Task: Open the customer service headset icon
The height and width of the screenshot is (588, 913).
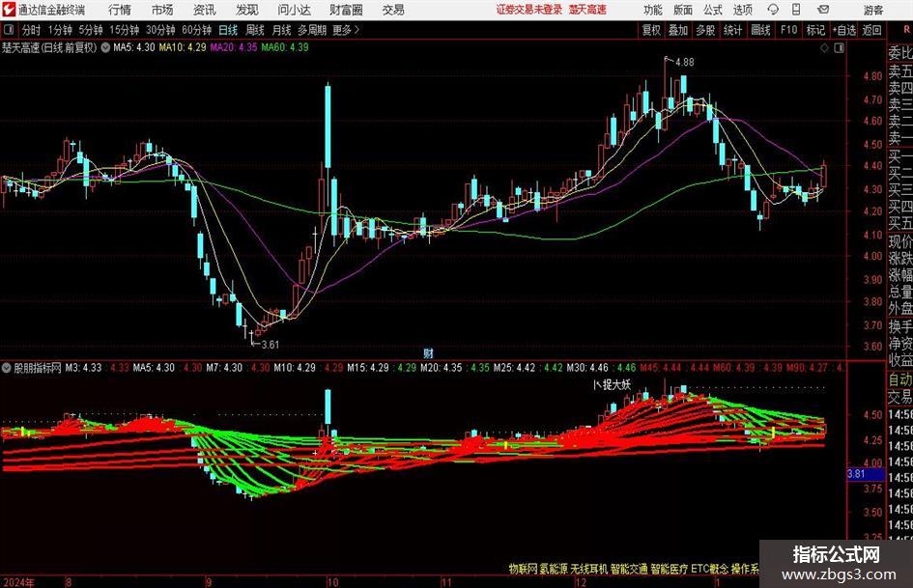Action: [x=773, y=10]
